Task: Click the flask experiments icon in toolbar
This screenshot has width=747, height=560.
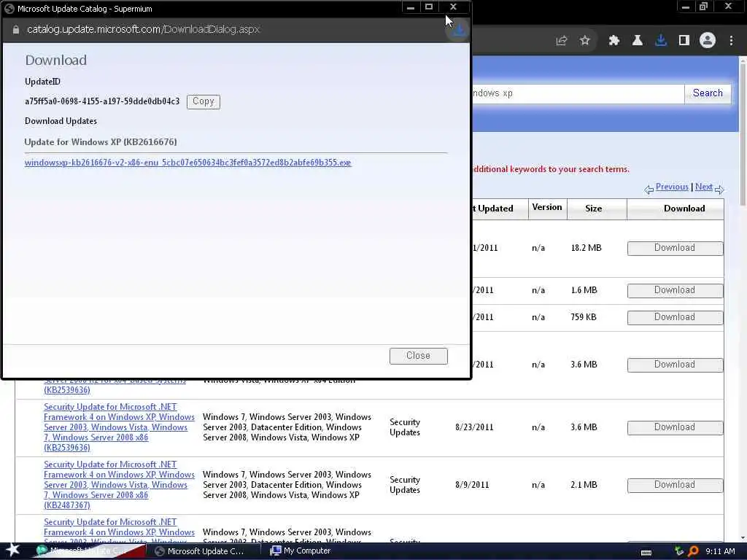Action: click(637, 41)
